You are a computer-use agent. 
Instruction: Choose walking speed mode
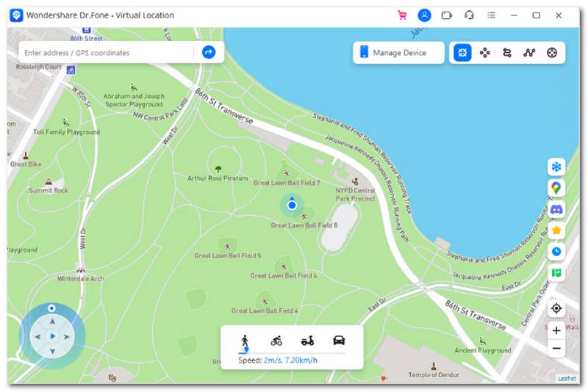click(245, 341)
